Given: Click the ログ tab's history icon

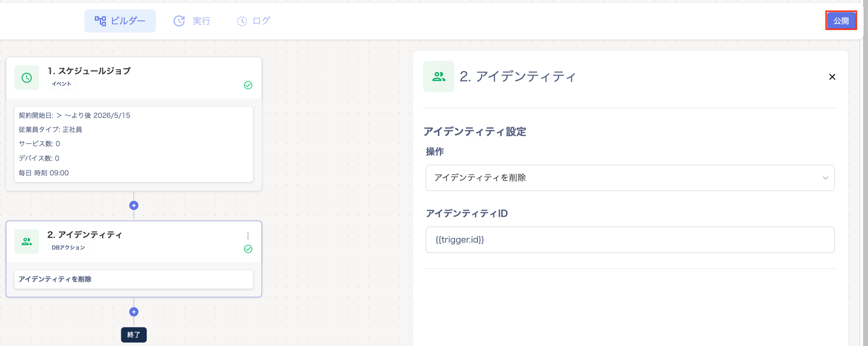Looking at the screenshot, I should click(x=242, y=21).
